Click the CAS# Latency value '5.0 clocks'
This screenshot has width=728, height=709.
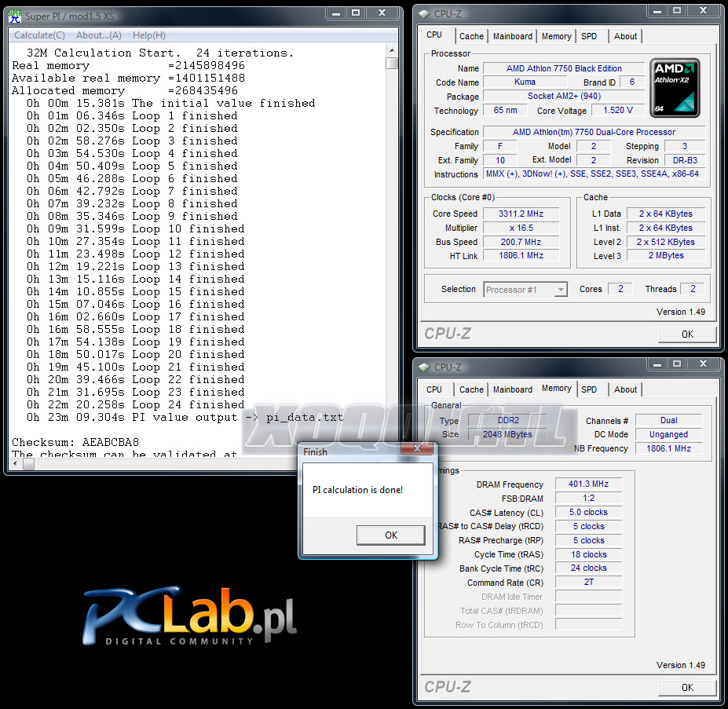click(588, 512)
